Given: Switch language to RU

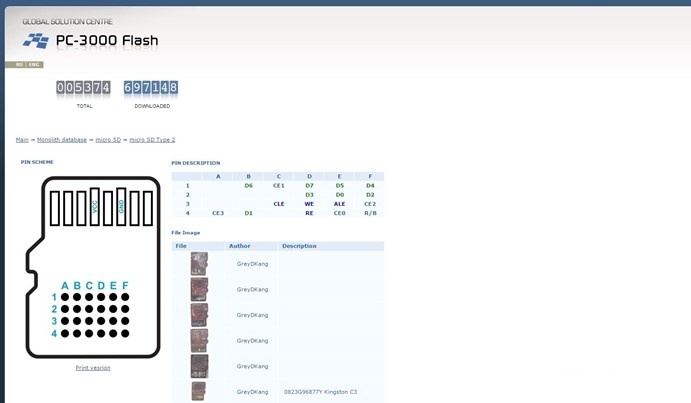Looking at the screenshot, I should (x=19, y=64).
